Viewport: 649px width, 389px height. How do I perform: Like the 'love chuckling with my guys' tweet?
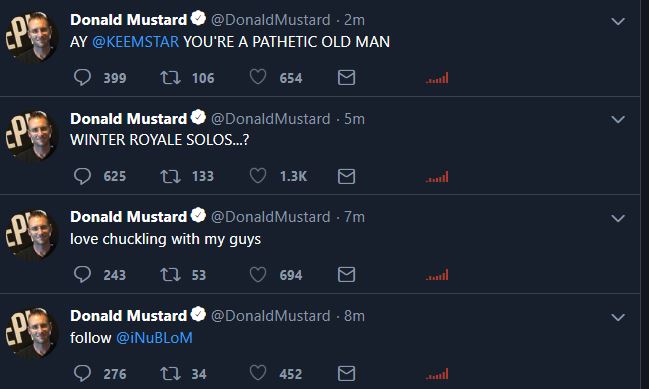point(258,274)
